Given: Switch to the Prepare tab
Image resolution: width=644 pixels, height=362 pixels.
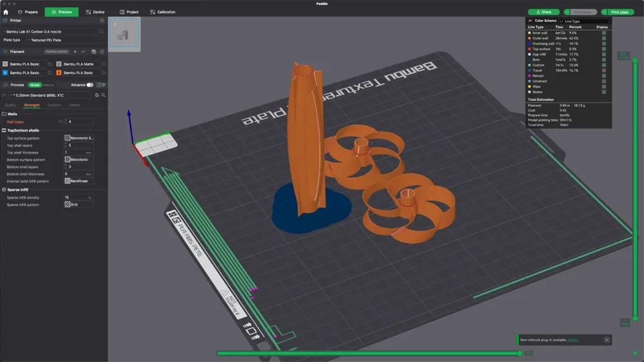Looking at the screenshot, I should point(28,12).
